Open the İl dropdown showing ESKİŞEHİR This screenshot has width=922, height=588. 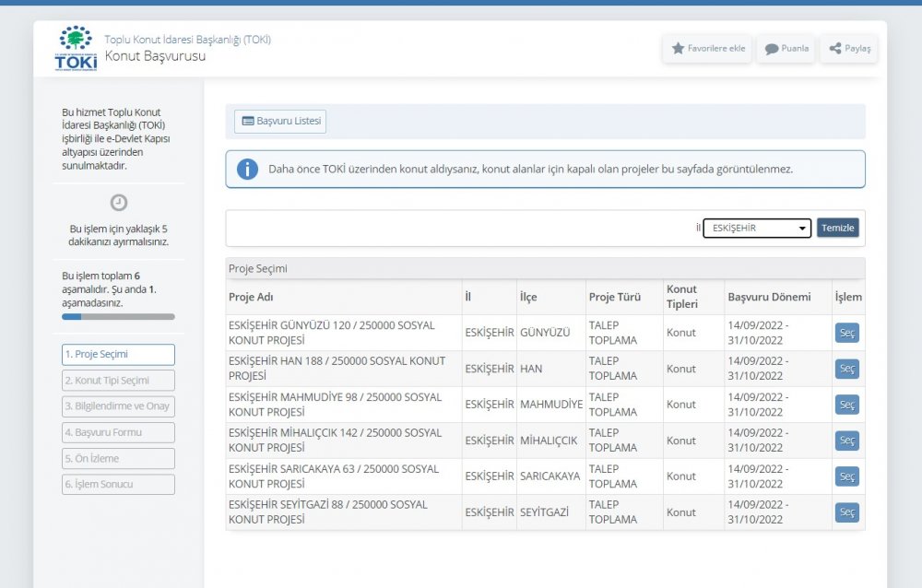757,229
